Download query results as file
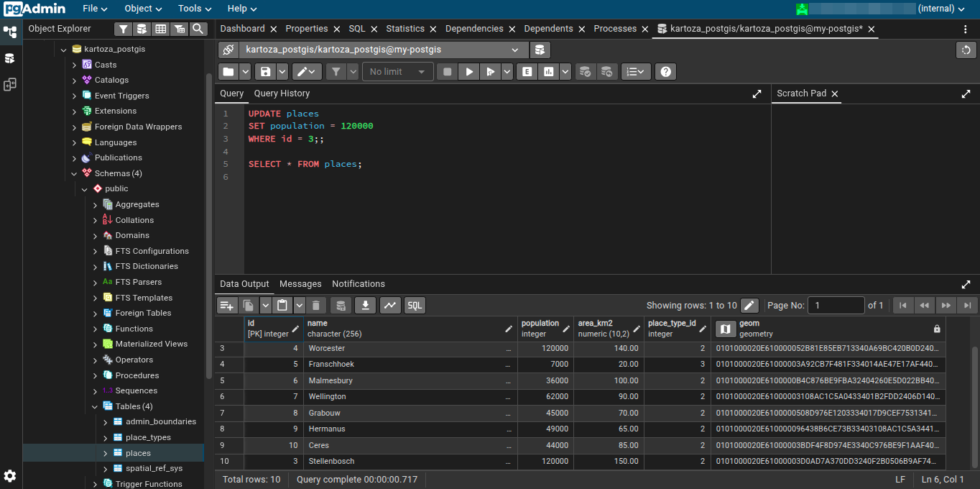The width and height of the screenshot is (980, 489). (366, 306)
